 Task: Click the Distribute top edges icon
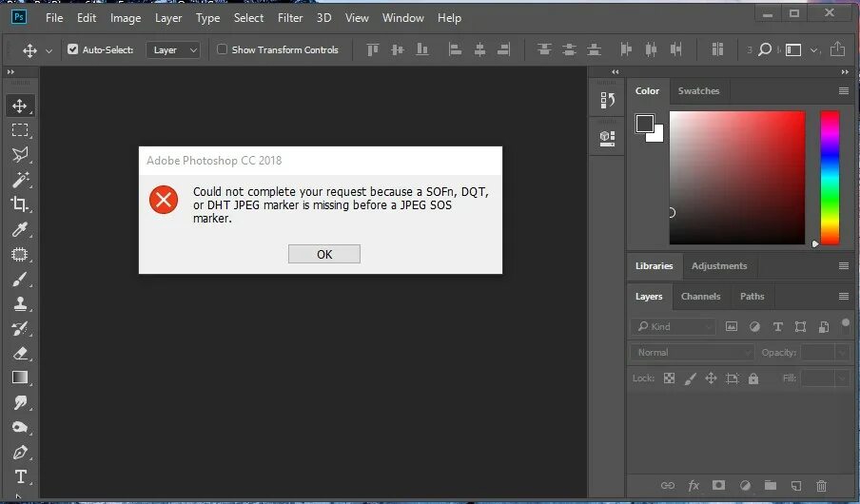pos(544,49)
